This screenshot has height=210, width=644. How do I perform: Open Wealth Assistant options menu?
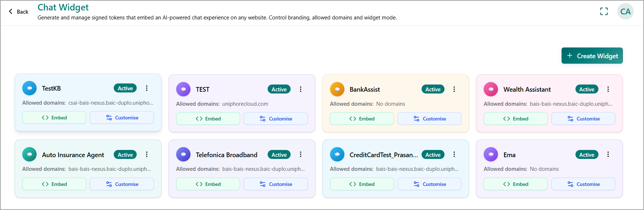pyautogui.click(x=608, y=89)
